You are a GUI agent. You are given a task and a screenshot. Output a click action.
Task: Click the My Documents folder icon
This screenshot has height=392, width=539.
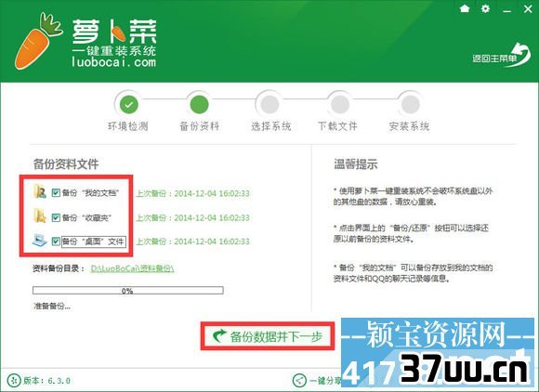40,191
